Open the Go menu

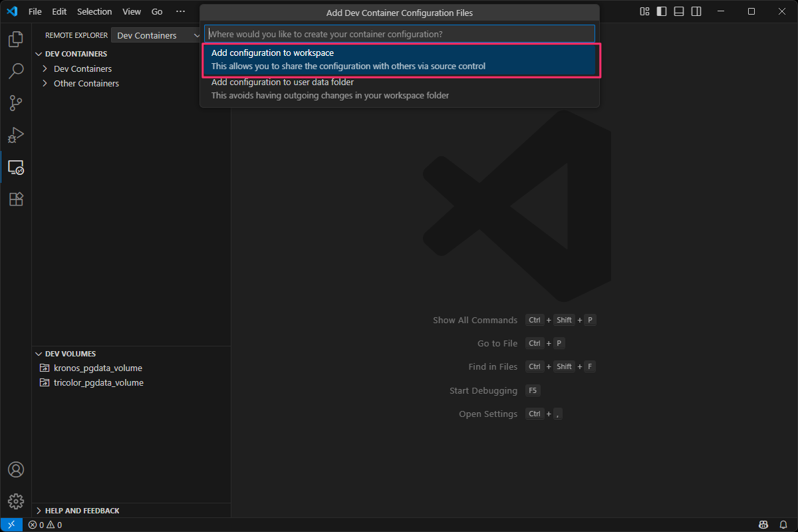click(157, 11)
